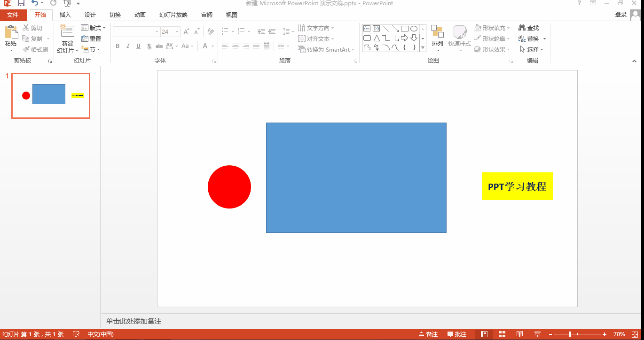Toggle Underline formatting
The height and width of the screenshot is (340, 644).
pyautogui.click(x=138, y=46)
